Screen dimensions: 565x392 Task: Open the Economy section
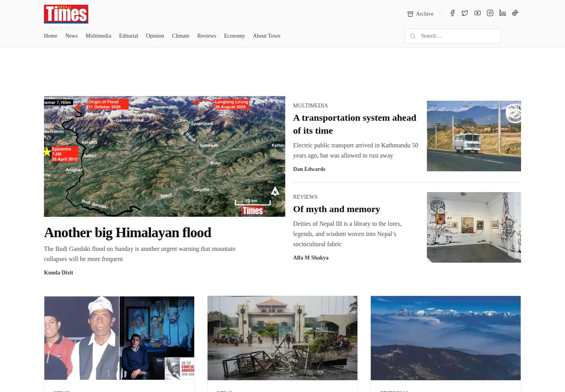click(x=235, y=36)
